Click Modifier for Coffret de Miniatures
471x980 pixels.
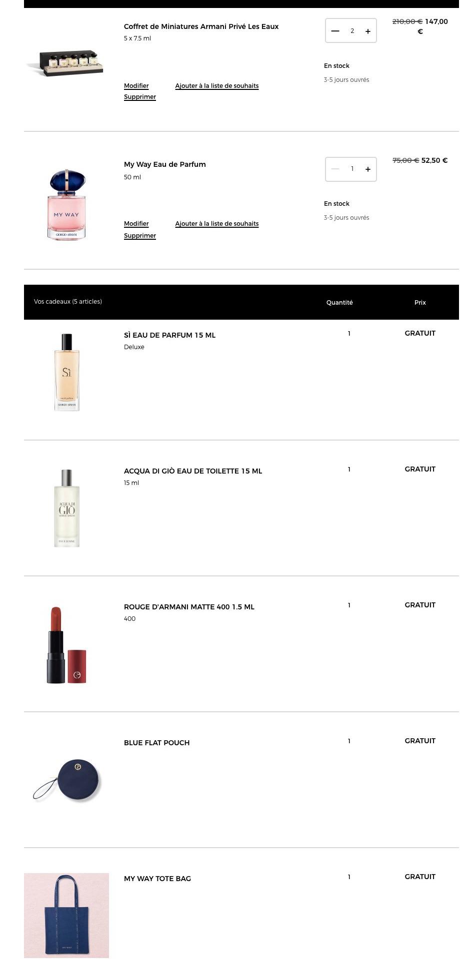coord(136,86)
